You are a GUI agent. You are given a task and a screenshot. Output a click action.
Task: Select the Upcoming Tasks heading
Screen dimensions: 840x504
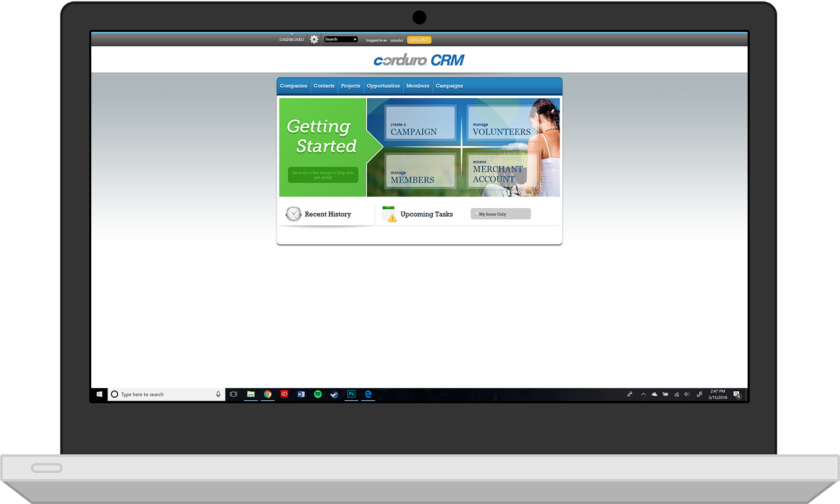pos(427,214)
